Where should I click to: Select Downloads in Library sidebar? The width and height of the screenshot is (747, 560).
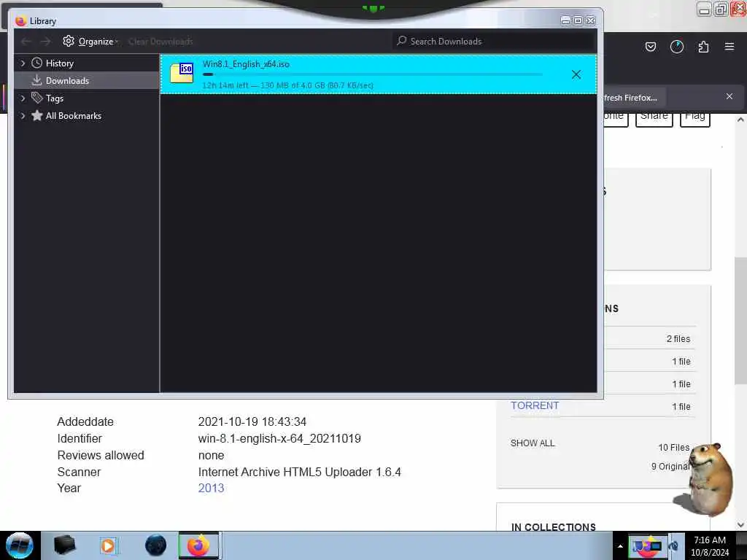pyautogui.click(x=86, y=80)
